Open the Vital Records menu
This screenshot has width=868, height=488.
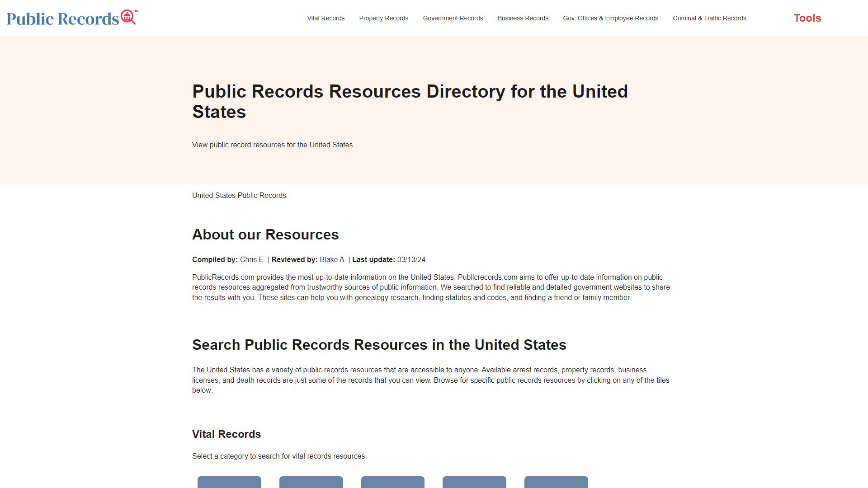pyautogui.click(x=325, y=18)
